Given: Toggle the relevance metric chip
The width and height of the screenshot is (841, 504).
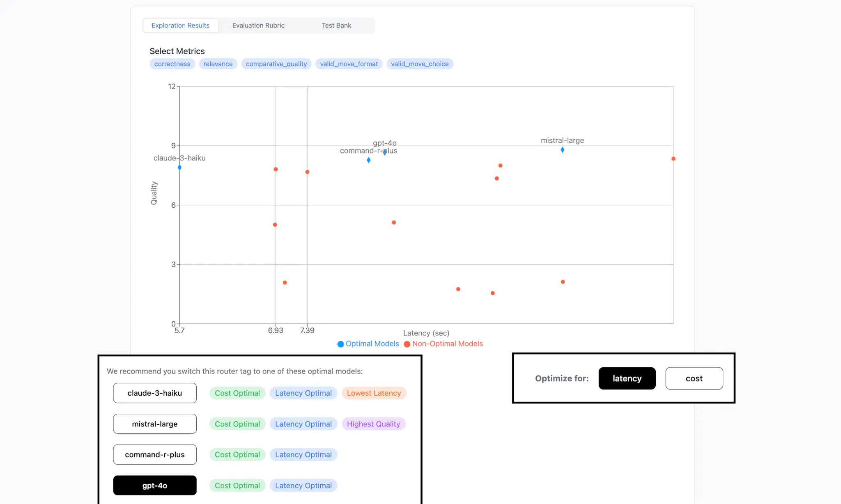Looking at the screenshot, I should (218, 64).
